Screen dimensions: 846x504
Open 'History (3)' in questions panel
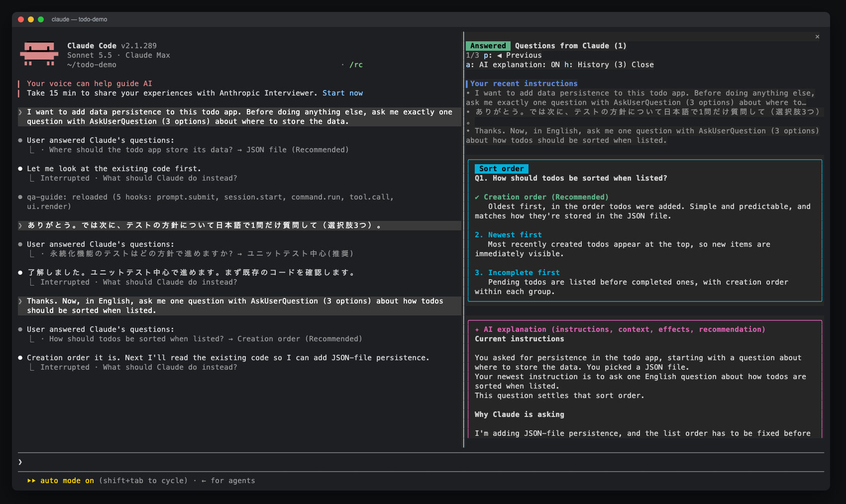tap(595, 65)
